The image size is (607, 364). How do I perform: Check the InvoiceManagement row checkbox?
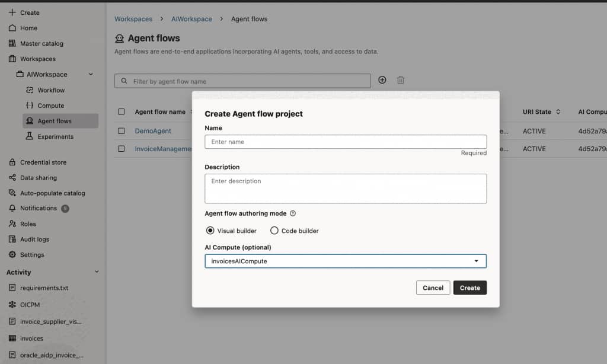tap(121, 149)
